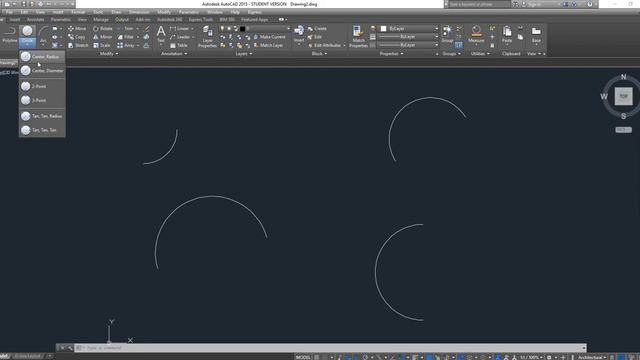Insert a Table from Annotation panel
The height and width of the screenshot is (360, 640).
(x=179, y=45)
